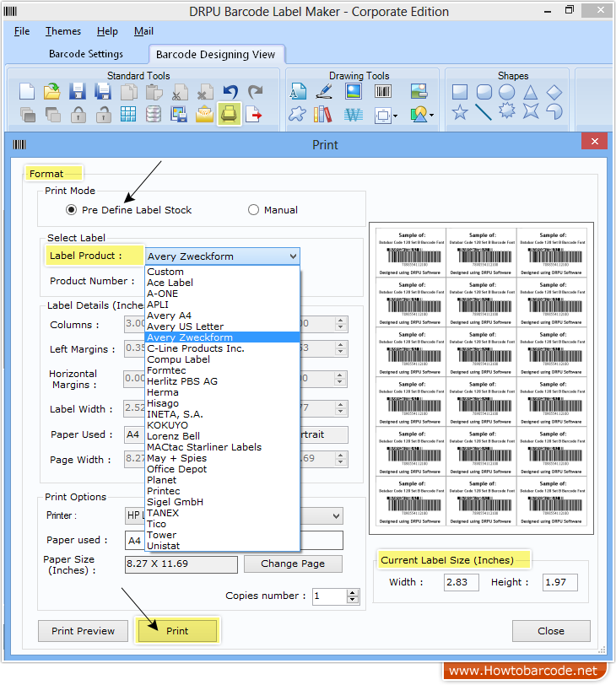Choose Herma from label product list
616x685 pixels.
(x=223, y=392)
